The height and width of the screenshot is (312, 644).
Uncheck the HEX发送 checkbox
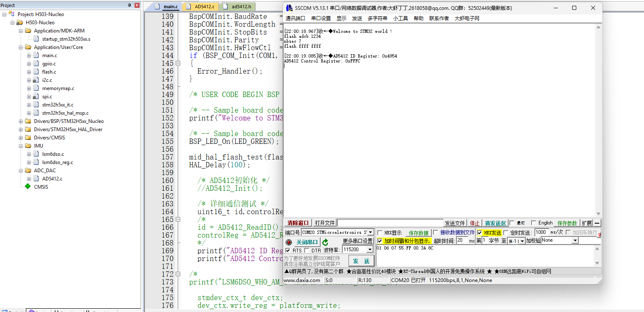479,233
